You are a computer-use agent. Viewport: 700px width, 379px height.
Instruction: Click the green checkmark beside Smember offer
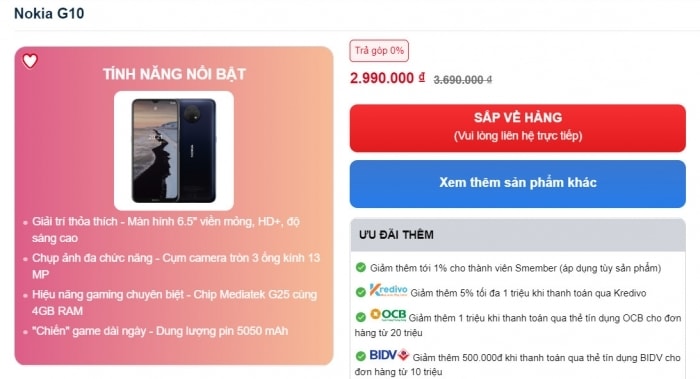point(361,267)
